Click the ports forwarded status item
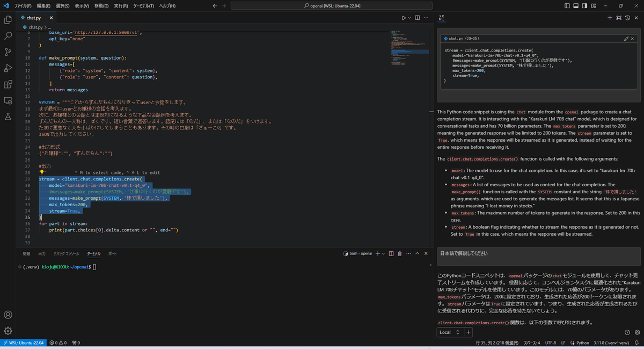This screenshot has height=349, width=644. click(76, 343)
